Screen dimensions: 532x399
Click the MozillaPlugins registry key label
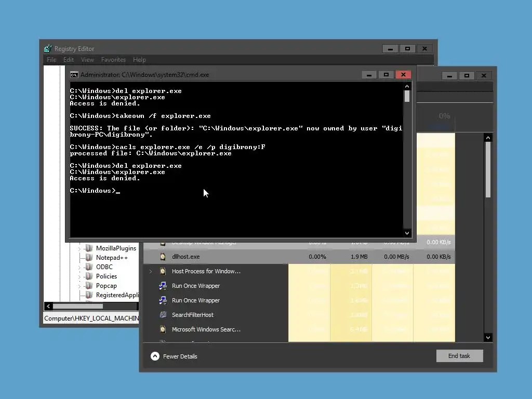tap(116, 248)
